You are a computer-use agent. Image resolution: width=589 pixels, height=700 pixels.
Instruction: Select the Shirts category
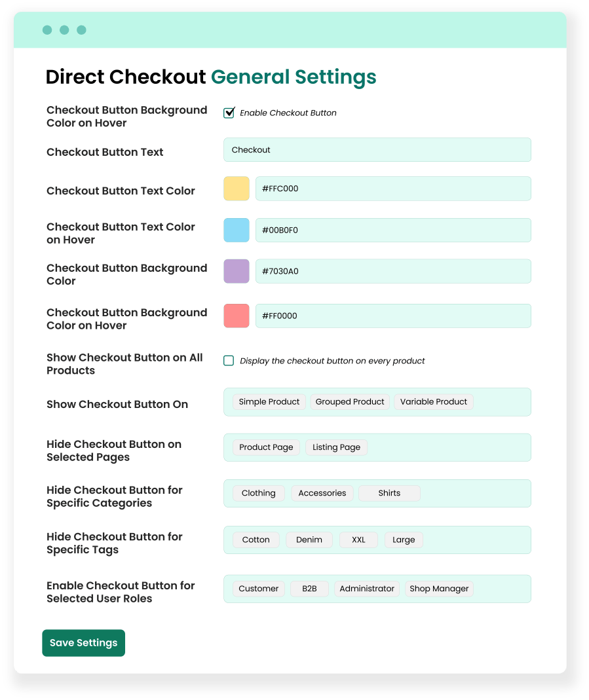[389, 493]
